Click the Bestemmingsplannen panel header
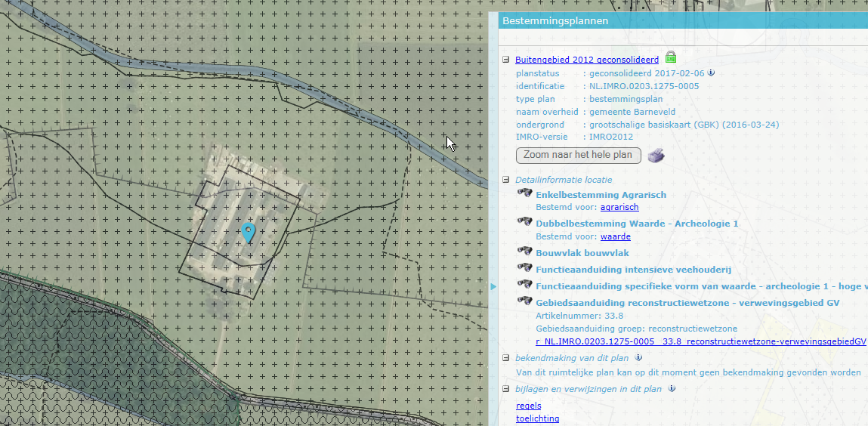This screenshot has width=868, height=426. coord(683,21)
